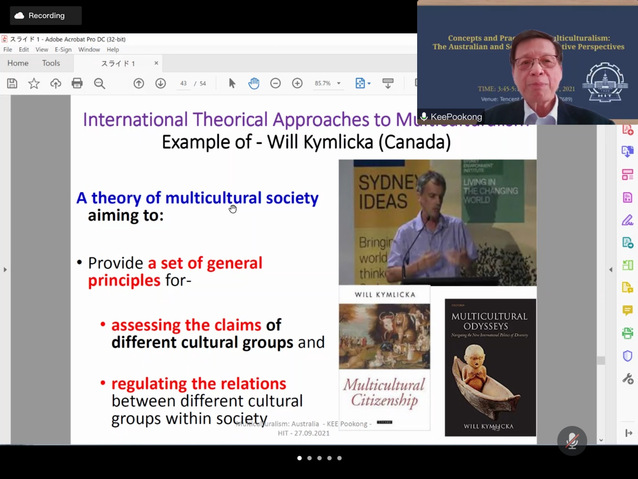Open the Send for comments yellow icon
This screenshot has width=638, height=479.
[627, 288]
